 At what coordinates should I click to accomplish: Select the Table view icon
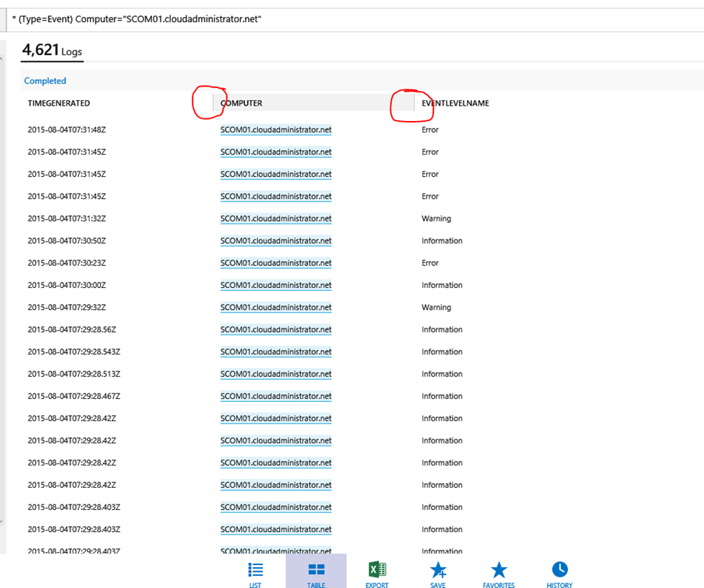pyautogui.click(x=316, y=570)
